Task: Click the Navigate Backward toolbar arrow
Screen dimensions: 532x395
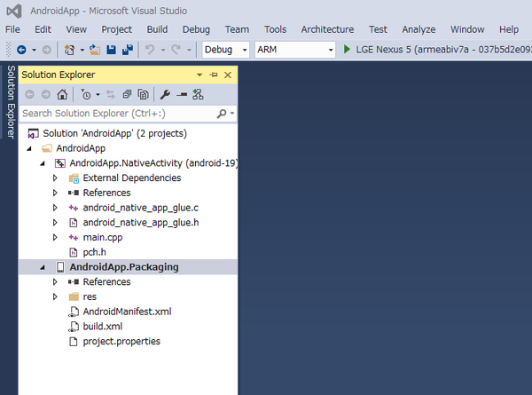Action: tap(21, 50)
